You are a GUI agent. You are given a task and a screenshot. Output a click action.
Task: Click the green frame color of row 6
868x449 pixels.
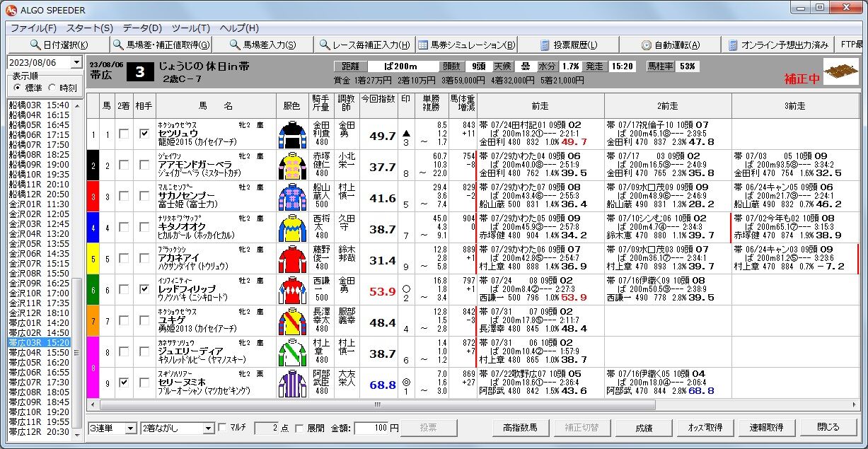(92, 290)
